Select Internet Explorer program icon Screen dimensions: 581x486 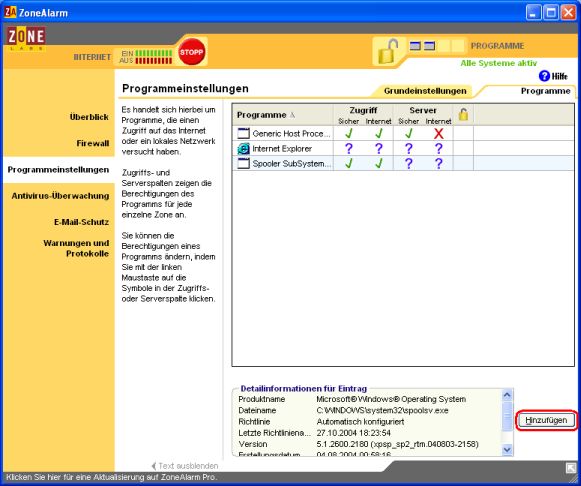point(243,149)
